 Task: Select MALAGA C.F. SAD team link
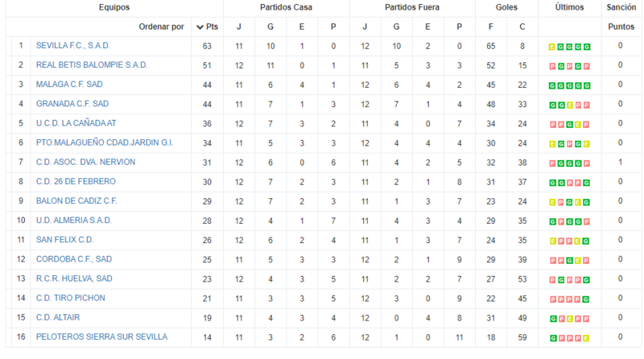[69, 85]
